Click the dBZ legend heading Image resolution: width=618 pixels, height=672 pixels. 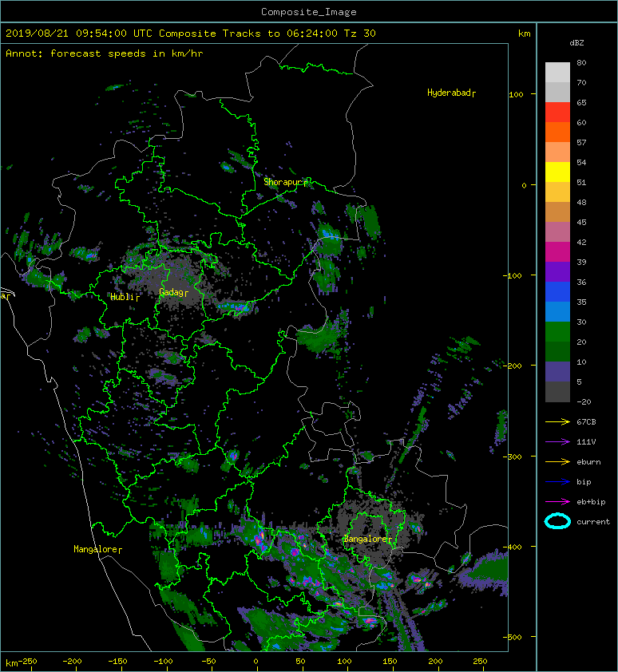576,43
